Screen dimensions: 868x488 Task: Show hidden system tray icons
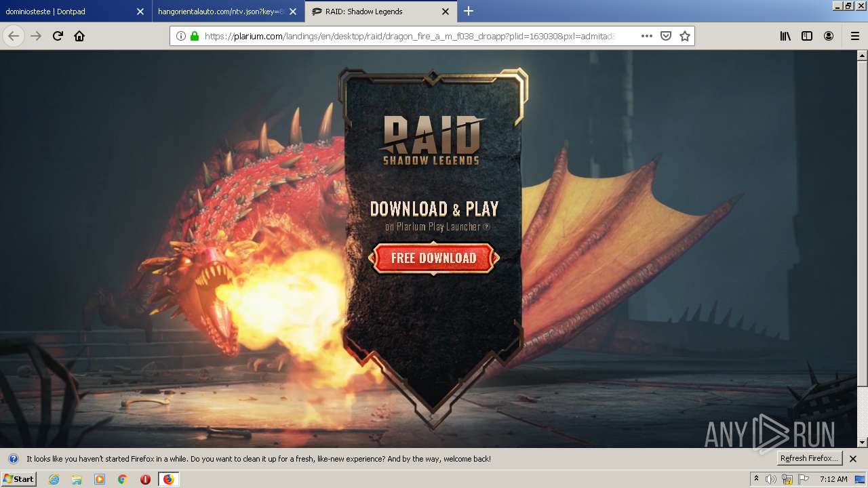click(x=756, y=479)
